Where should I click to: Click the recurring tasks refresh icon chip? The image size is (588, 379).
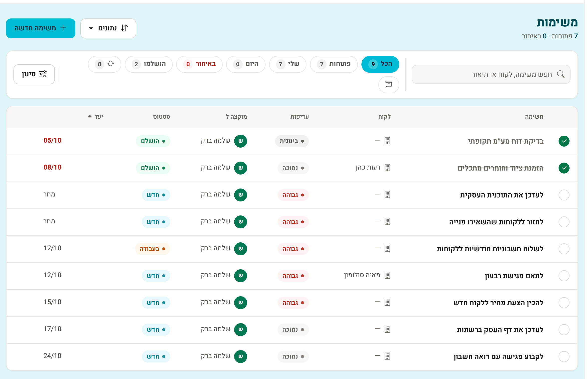pyautogui.click(x=105, y=64)
